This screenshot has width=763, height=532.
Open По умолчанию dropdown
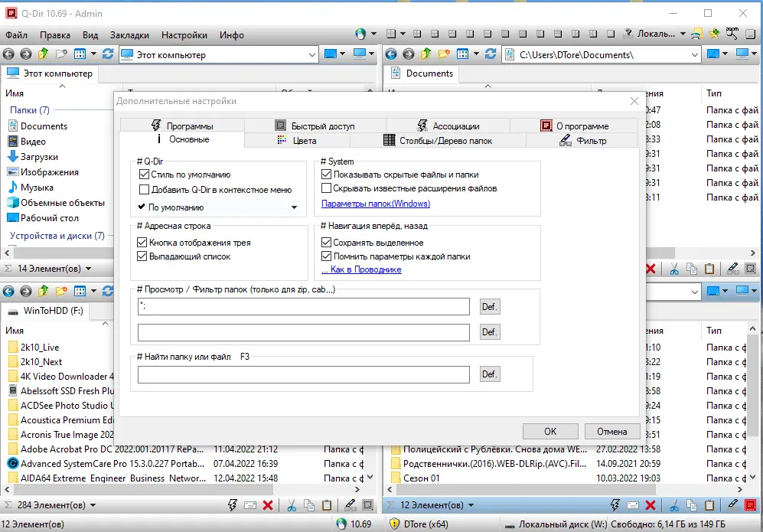click(294, 207)
